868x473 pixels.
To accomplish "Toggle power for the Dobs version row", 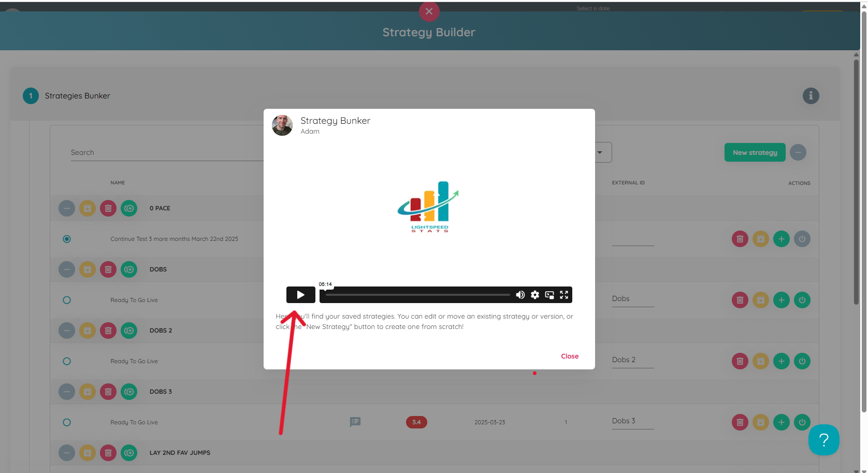I will pyautogui.click(x=802, y=300).
